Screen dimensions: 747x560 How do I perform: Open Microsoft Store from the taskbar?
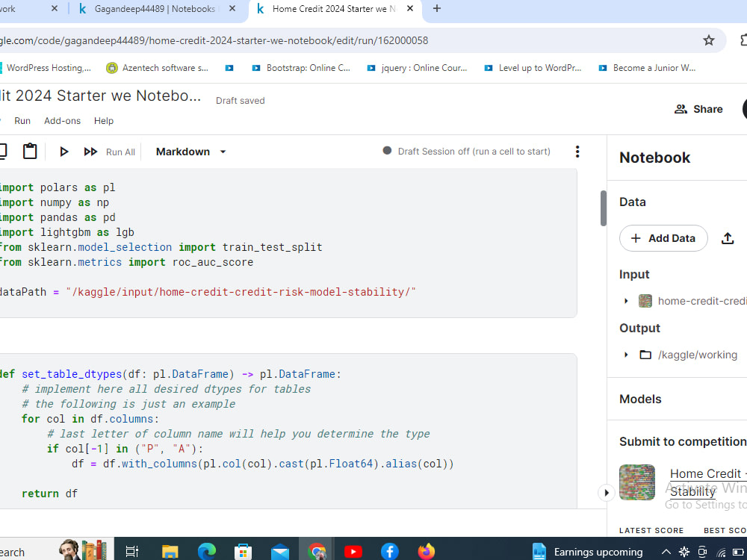(x=243, y=551)
